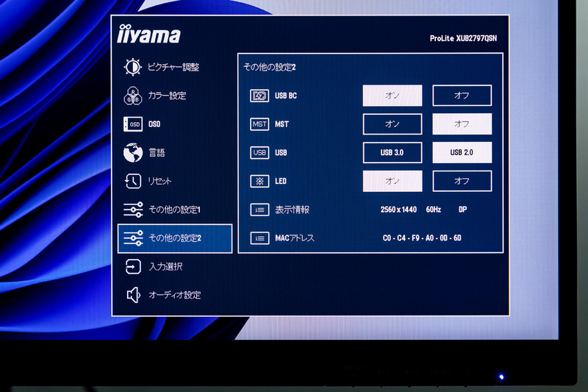Click the 表示情報 label

[x=292, y=210]
